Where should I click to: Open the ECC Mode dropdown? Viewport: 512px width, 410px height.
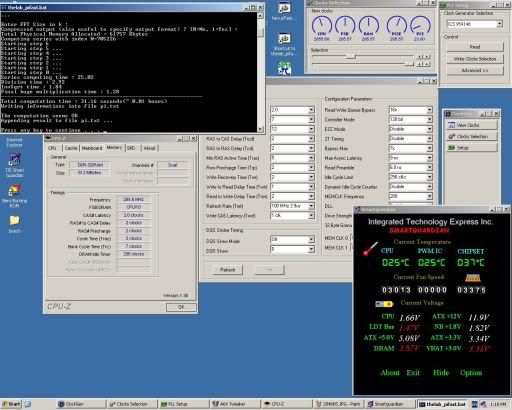point(429,129)
